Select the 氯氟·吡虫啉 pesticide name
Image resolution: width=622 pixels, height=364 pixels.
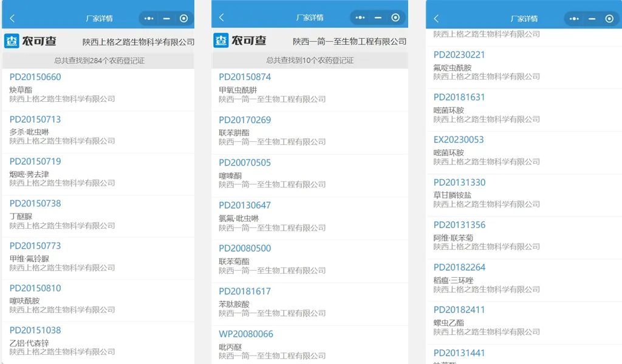[239, 218]
